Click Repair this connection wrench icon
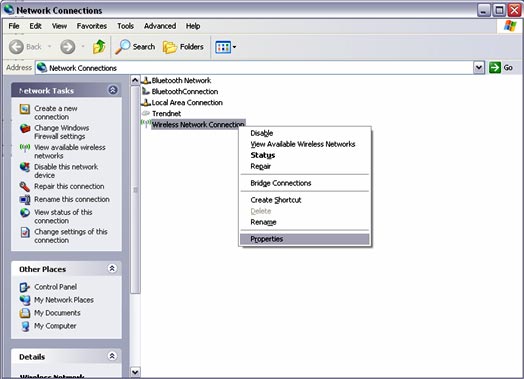This screenshot has width=524, height=379. [25, 186]
